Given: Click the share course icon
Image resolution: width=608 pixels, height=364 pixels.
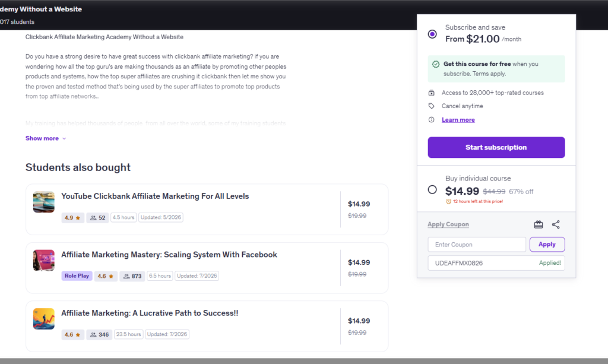Looking at the screenshot, I should point(556,224).
